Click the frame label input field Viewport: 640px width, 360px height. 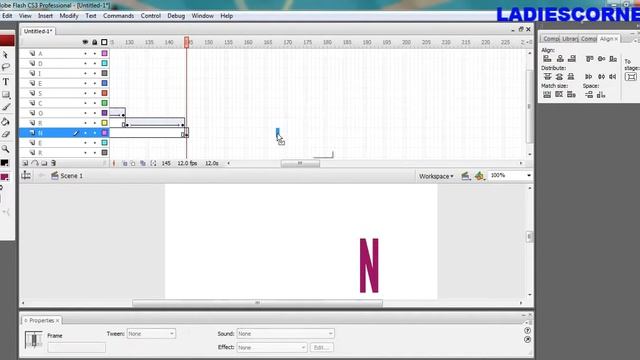pyautogui.click(x=76, y=347)
